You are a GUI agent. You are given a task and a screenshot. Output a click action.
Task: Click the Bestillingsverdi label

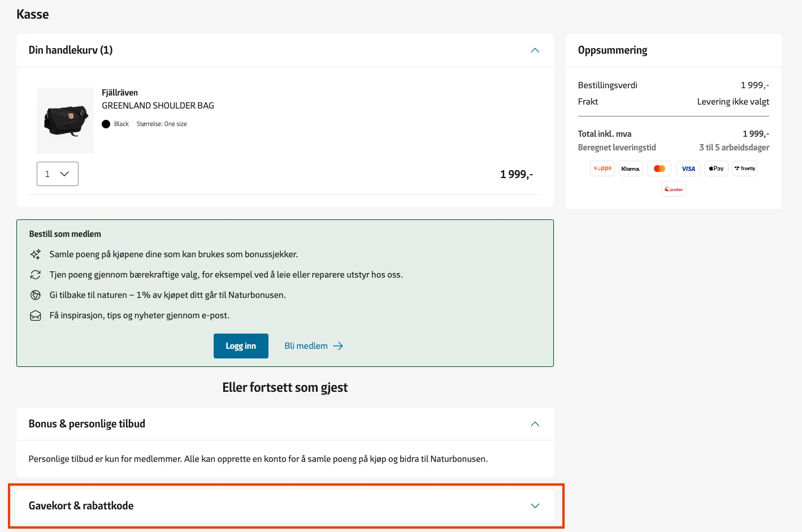pos(608,85)
